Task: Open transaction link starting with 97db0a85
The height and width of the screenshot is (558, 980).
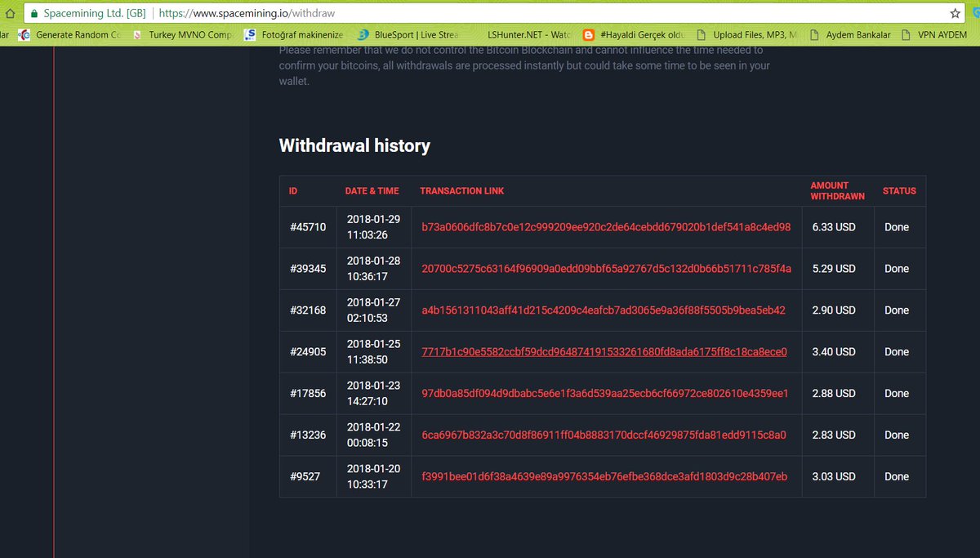Action: pos(605,394)
